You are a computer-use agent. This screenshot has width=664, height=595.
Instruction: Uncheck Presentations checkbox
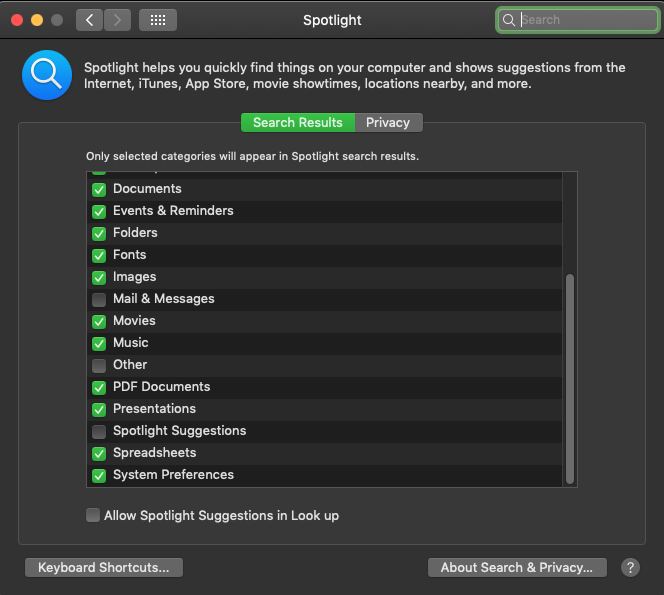coord(99,410)
